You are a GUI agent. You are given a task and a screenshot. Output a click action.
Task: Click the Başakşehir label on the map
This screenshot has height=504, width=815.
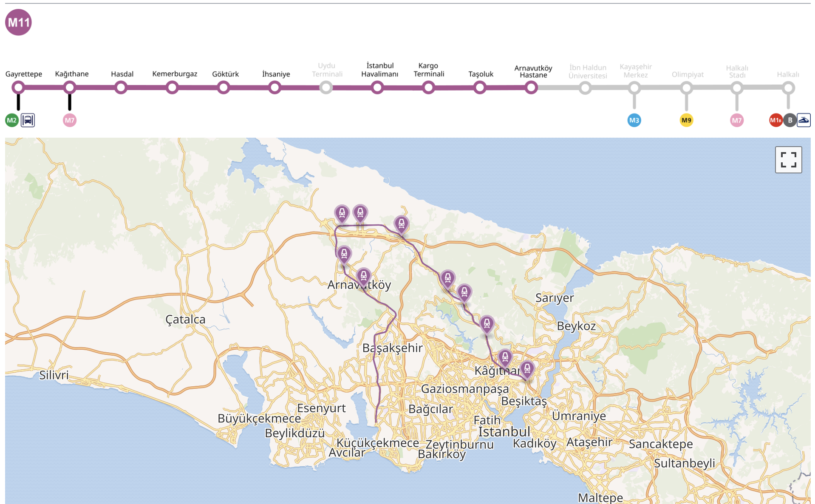393,348
